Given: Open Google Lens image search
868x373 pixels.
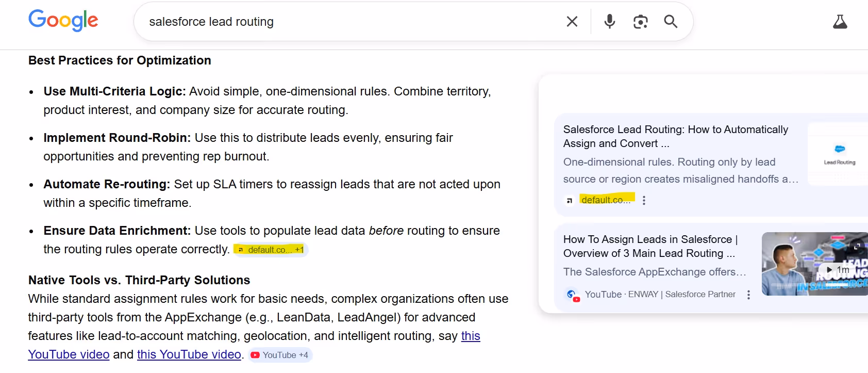Looking at the screenshot, I should click(640, 21).
